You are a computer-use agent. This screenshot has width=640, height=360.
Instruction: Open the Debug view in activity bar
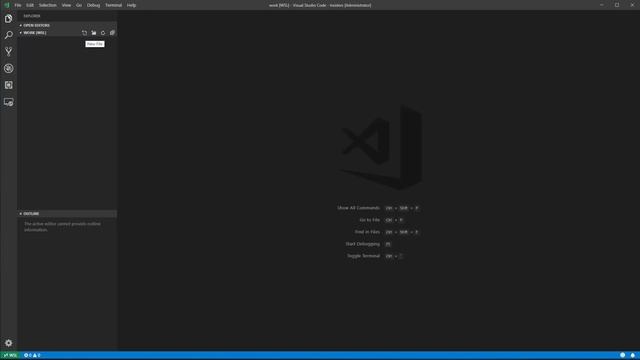coord(9,69)
